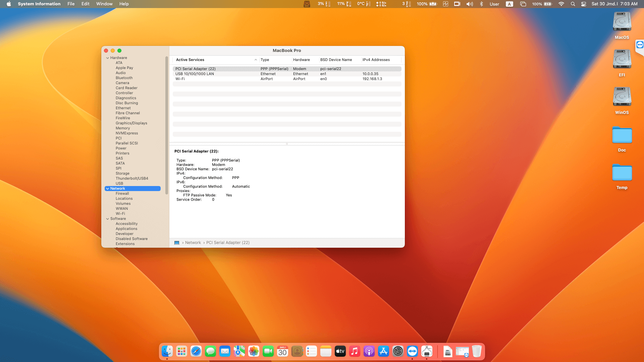
Task: Open the Window menu
Action: [x=104, y=4]
